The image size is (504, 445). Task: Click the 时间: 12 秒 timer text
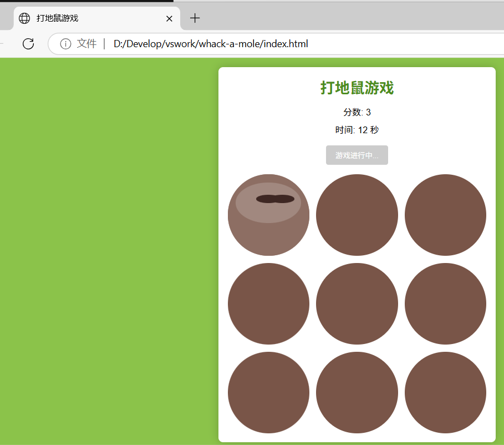pyautogui.click(x=357, y=130)
